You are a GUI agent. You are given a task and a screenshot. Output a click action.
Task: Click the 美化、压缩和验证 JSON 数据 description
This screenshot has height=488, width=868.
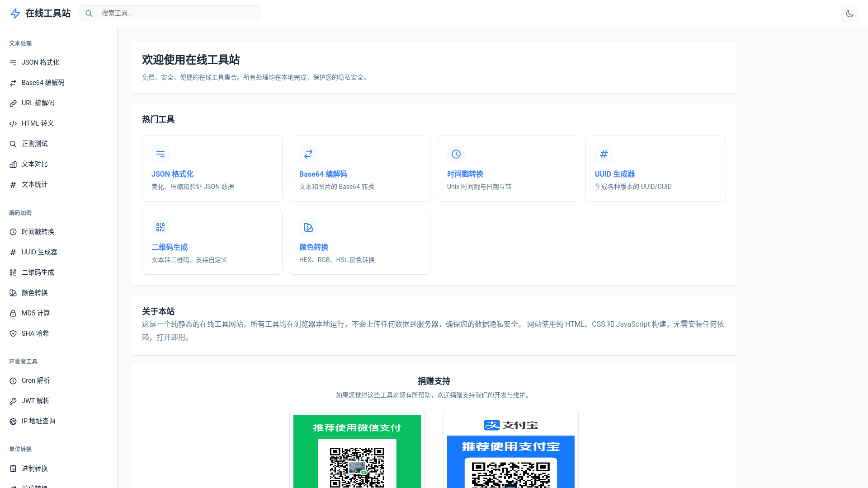(x=193, y=187)
